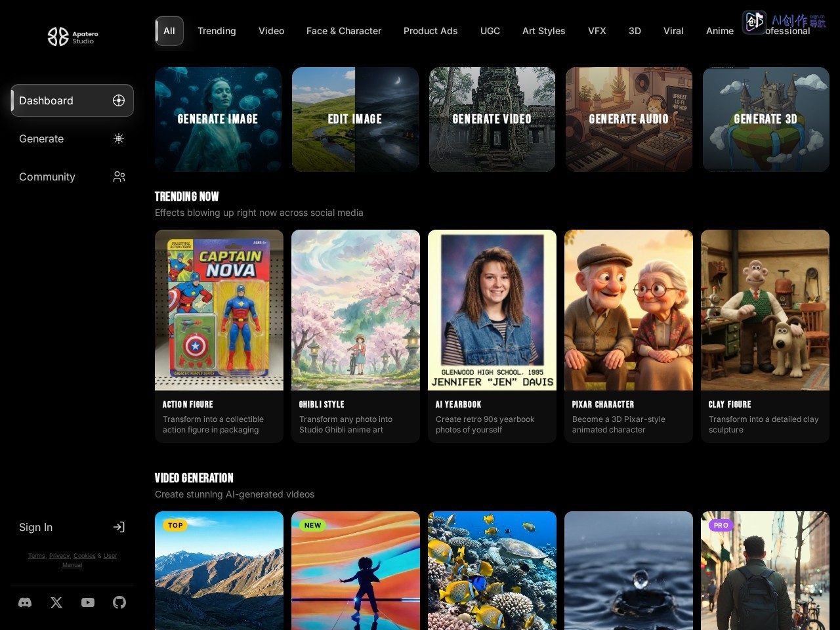Click the Apatero Studio logo
Image resolution: width=840 pixels, height=630 pixels.
72,37
